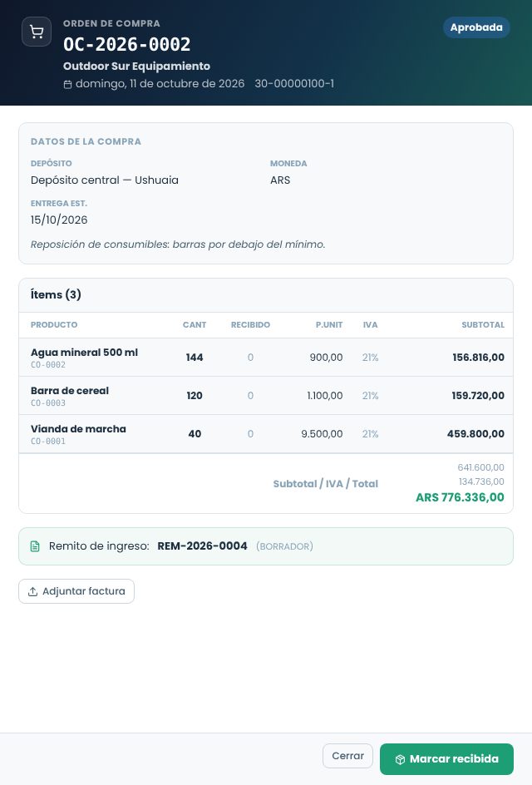The image size is (532, 785).
Task: Click product code CO-0002
Action: [x=48, y=365]
